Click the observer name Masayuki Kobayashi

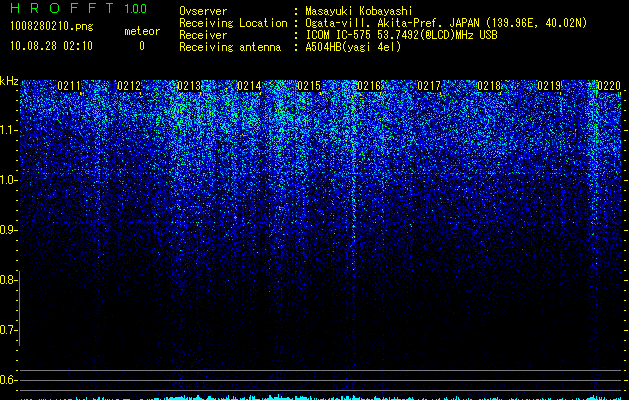point(359,11)
